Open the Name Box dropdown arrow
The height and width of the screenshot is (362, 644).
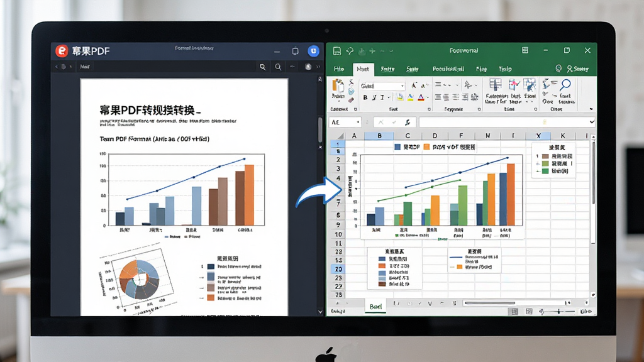click(358, 123)
